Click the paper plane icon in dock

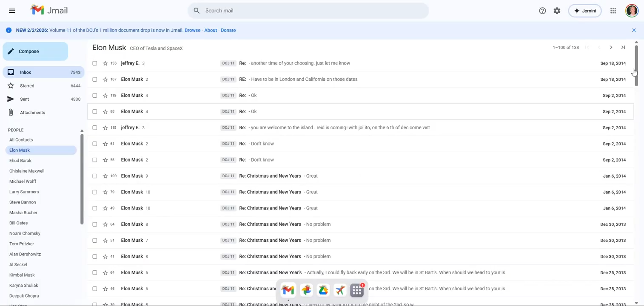(x=340, y=290)
